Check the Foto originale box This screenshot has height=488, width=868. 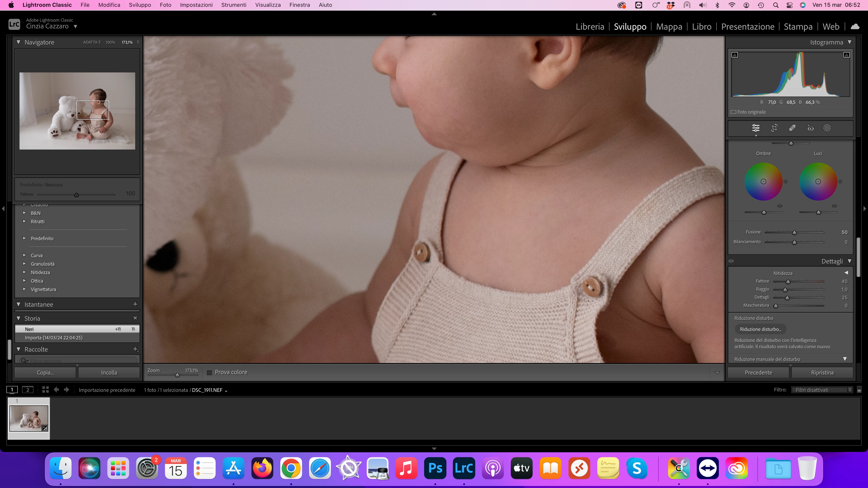pos(734,112)
